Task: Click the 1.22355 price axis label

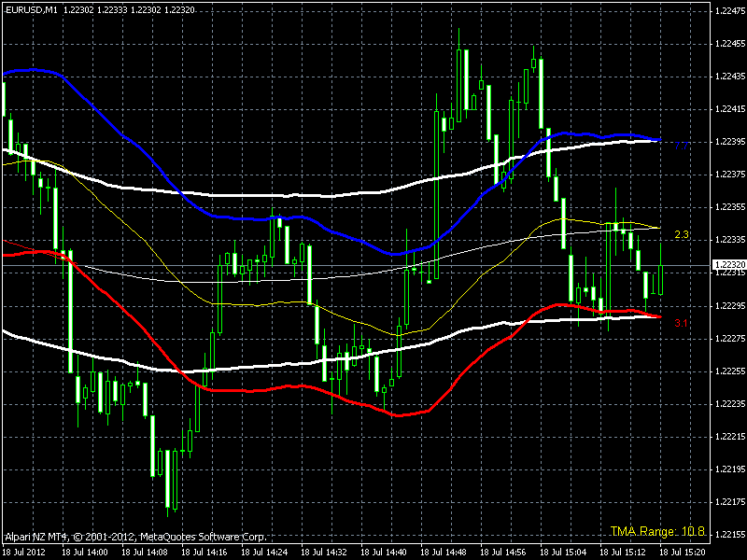Action: pos(730,207)
